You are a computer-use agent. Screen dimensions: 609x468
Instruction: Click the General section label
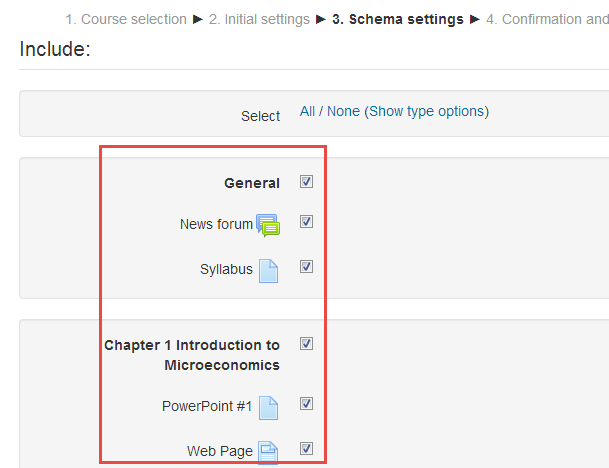tap(252, 183)
